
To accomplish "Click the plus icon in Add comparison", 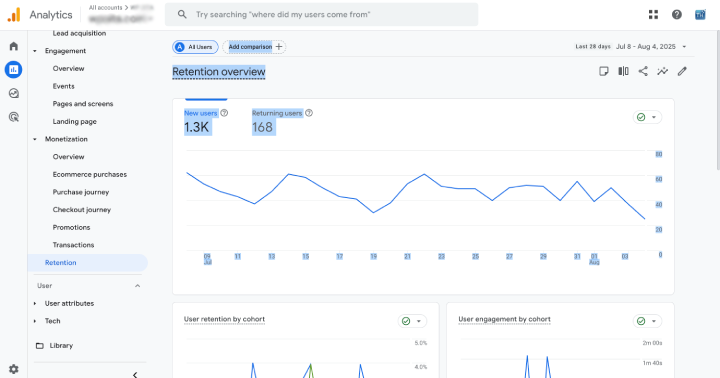I will point(279,47).
